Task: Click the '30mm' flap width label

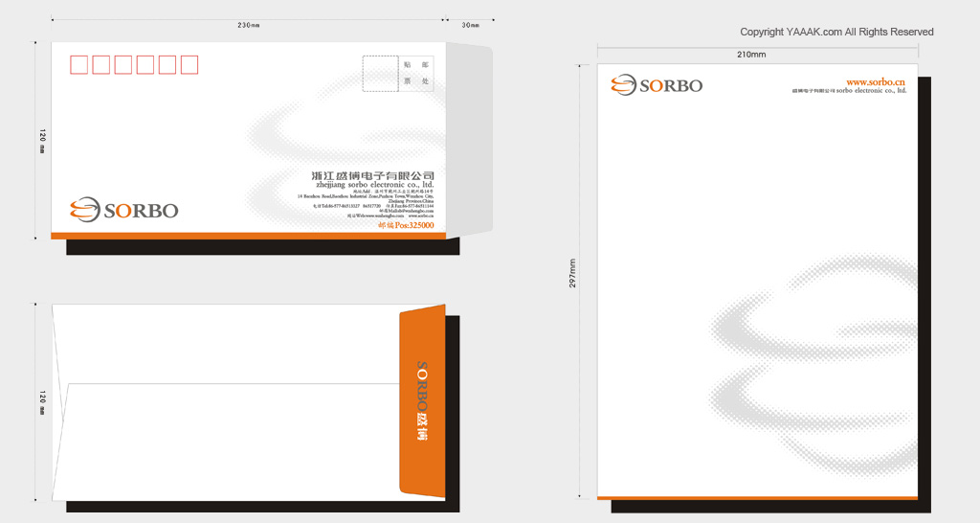Action: pos(470,25)
